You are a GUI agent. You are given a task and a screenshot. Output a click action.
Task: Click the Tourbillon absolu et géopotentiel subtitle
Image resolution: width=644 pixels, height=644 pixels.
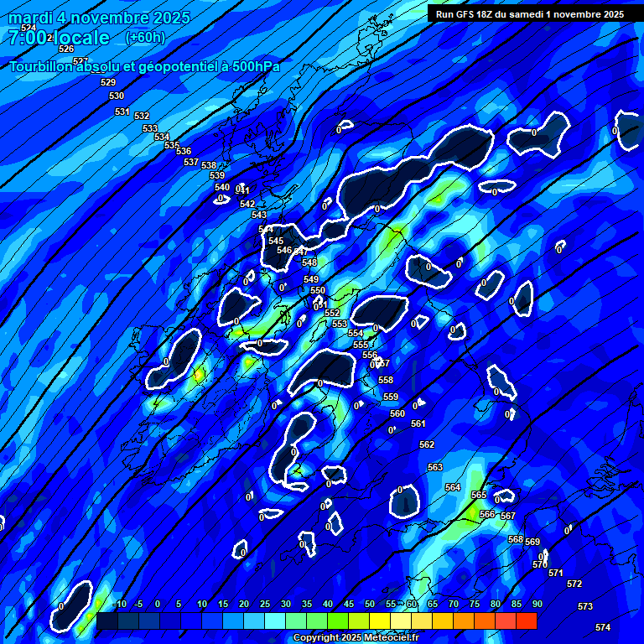[x=144, y=67]
